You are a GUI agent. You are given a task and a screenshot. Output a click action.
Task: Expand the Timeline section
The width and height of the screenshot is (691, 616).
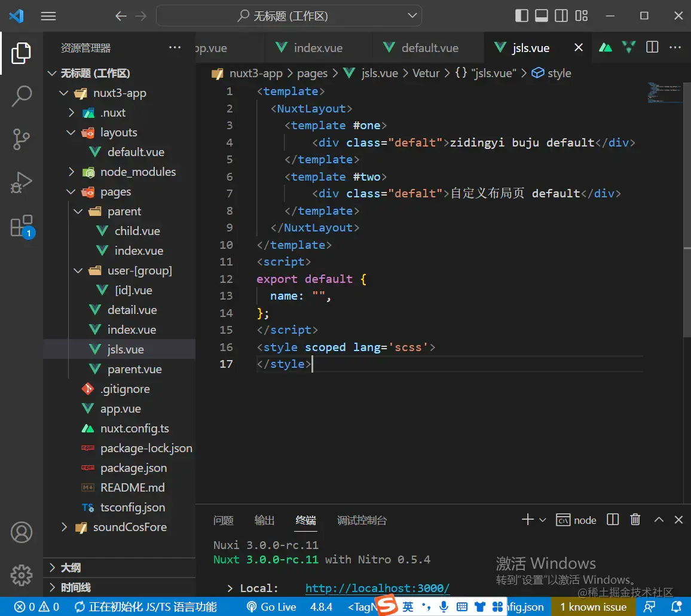coord(120,587)
